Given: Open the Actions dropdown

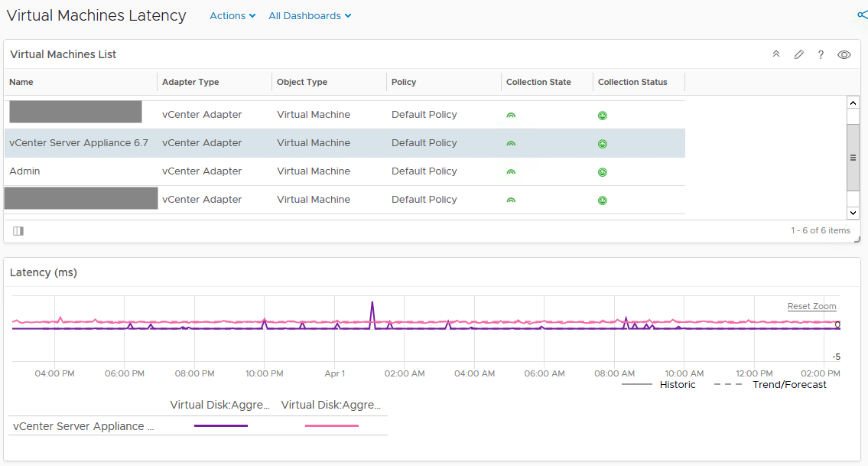Looking at the screenshot, I should click(x=232, y=15).
